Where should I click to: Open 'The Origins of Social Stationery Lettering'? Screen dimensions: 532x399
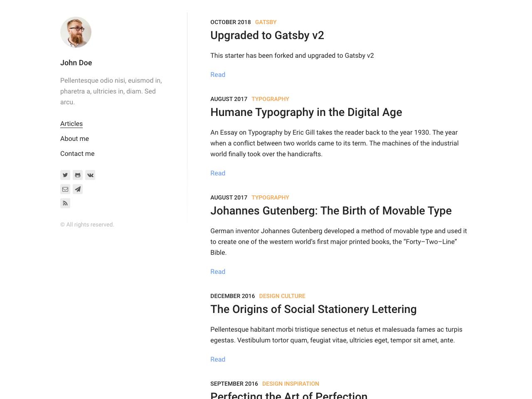point(313,309)
